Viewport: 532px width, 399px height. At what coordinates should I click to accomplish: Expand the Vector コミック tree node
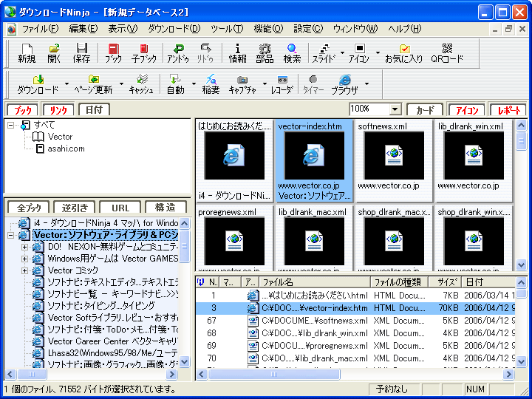point(24,270)
